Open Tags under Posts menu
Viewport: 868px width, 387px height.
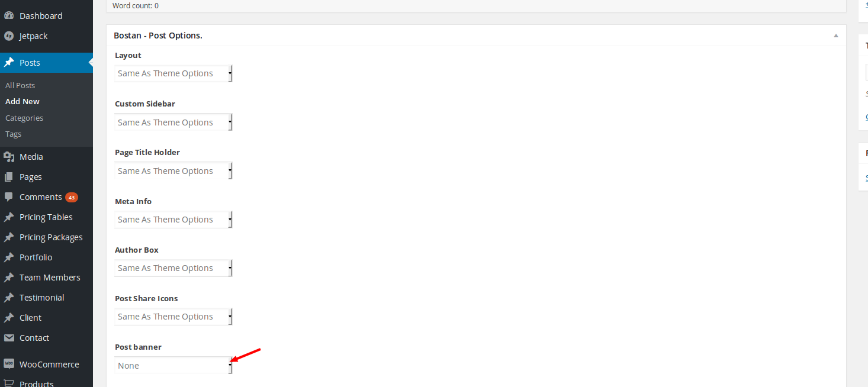tap(13, 134)
